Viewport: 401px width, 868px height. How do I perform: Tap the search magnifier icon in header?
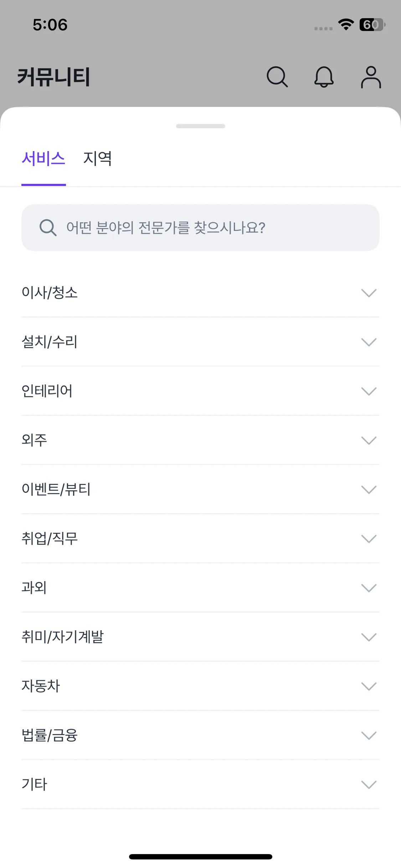[x=277, y=77]
